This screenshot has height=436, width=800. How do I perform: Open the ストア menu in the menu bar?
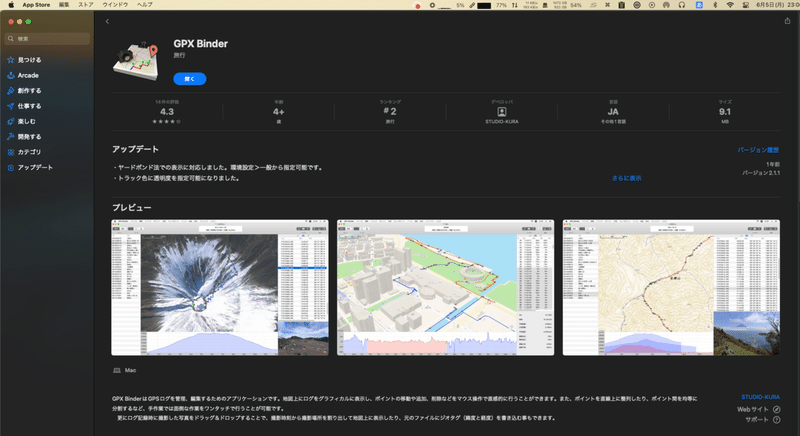pyautogui.click(x=86, y=5)
